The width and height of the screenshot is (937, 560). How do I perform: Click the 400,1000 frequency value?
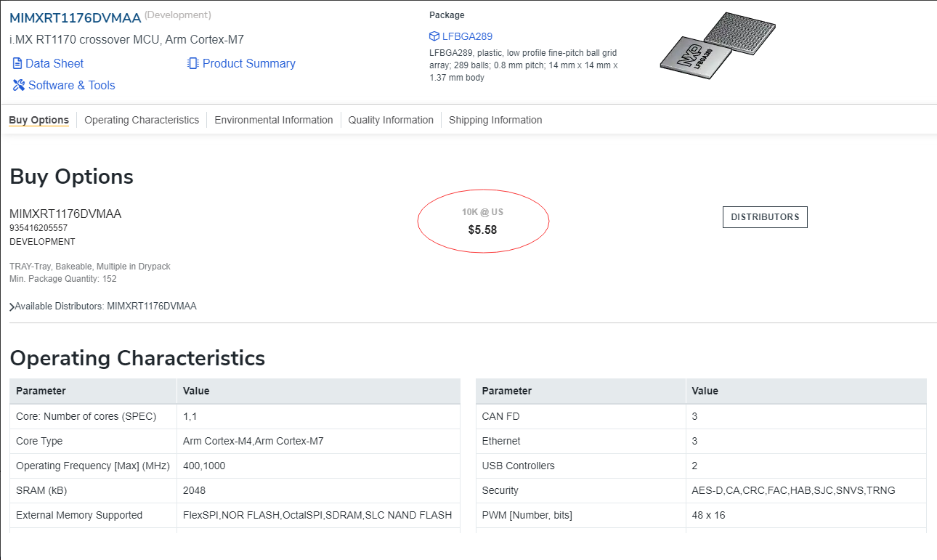204,466
